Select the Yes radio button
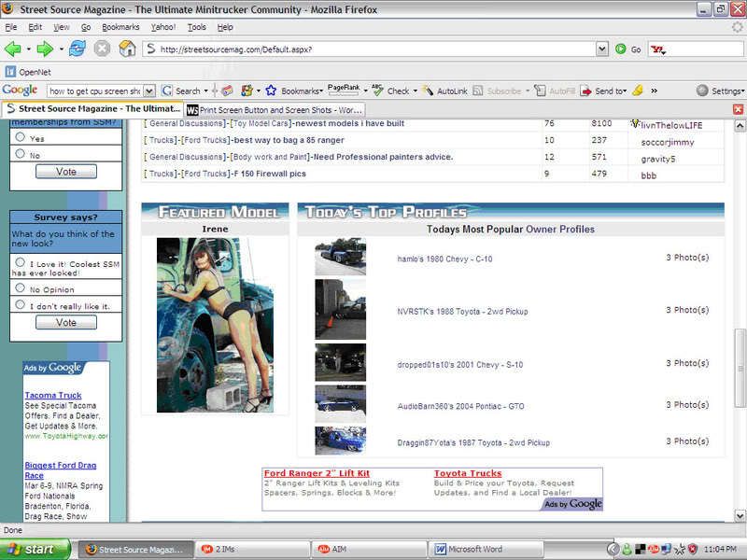The width and height of the screenshot is (747, 560). [x=20, y=137]
